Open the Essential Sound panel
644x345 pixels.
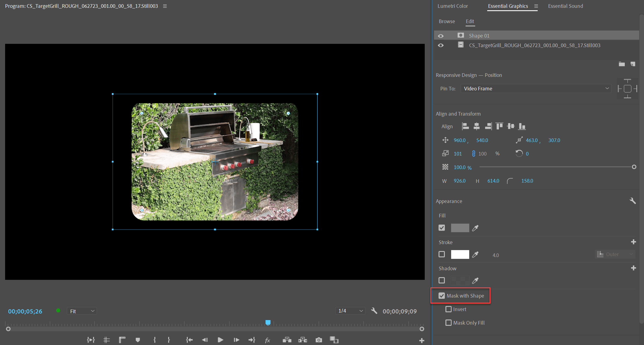pos(565,6)
